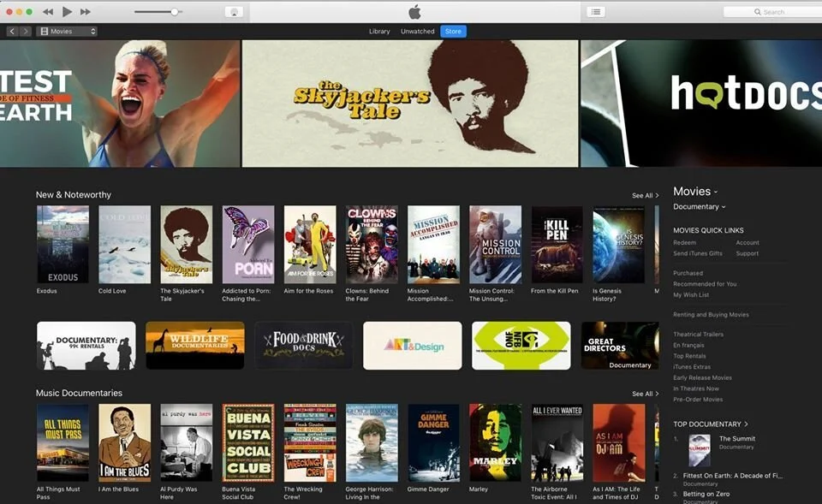Start playback with the Play button
The height and width of the screenshot is (504, 822).
pos(67,11)
